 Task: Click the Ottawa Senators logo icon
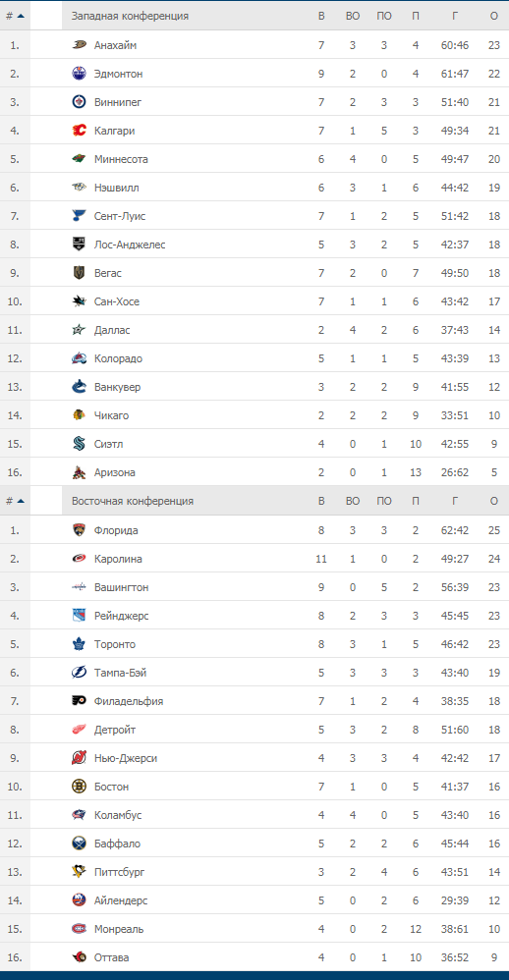79,956
